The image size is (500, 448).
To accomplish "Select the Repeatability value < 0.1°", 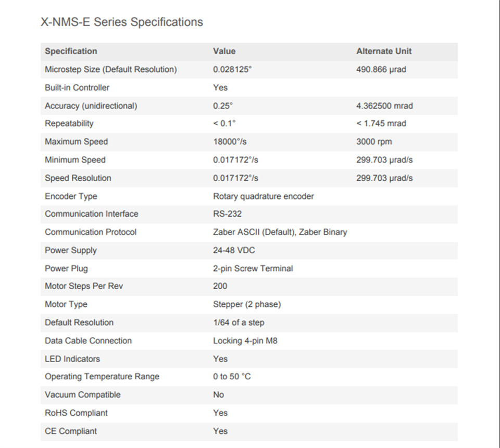I will (x=224, y=123).
